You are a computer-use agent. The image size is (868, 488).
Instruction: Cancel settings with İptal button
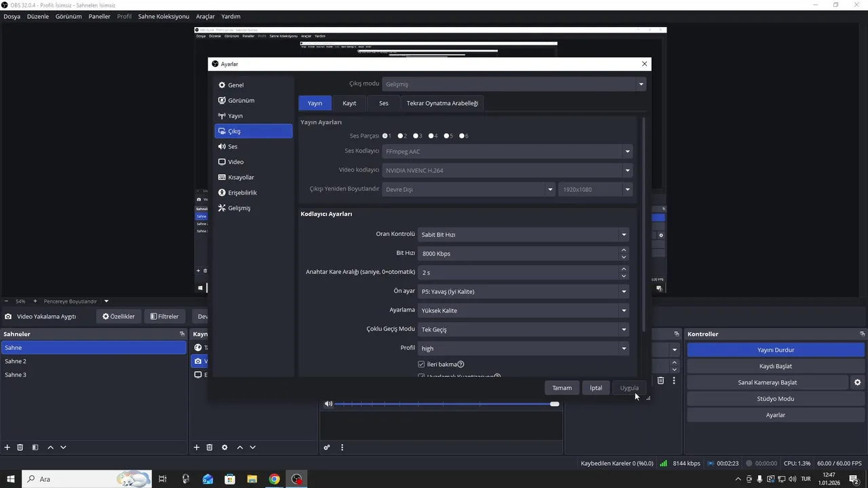596,388
